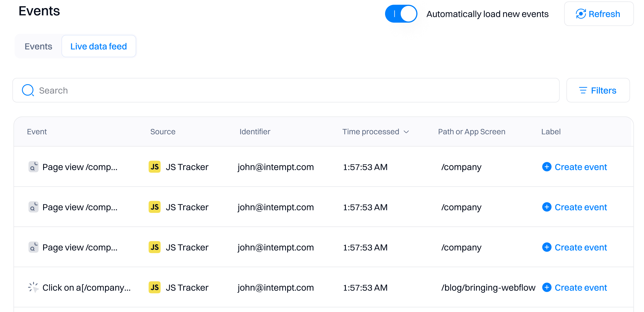Screen dimensions: 644x312
Task: Click the click-event icon in the fourth row
Action: [x=33, y=287]
